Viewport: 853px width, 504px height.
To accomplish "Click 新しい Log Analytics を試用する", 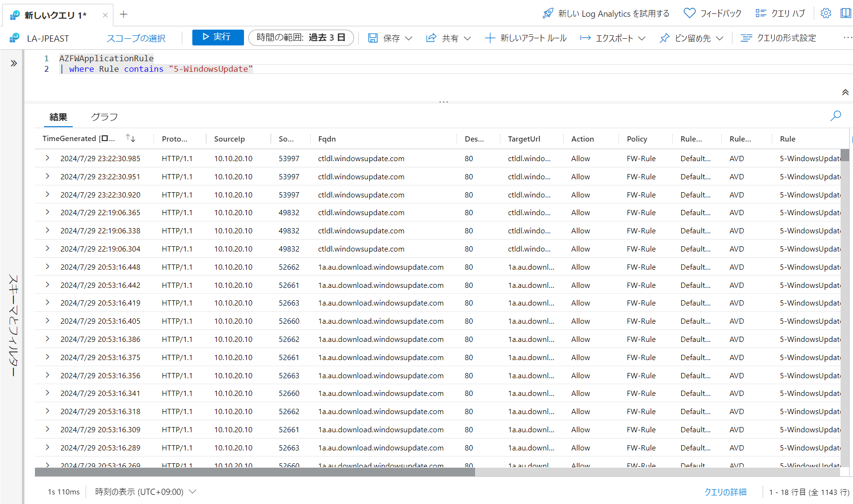I will (606, 13).
